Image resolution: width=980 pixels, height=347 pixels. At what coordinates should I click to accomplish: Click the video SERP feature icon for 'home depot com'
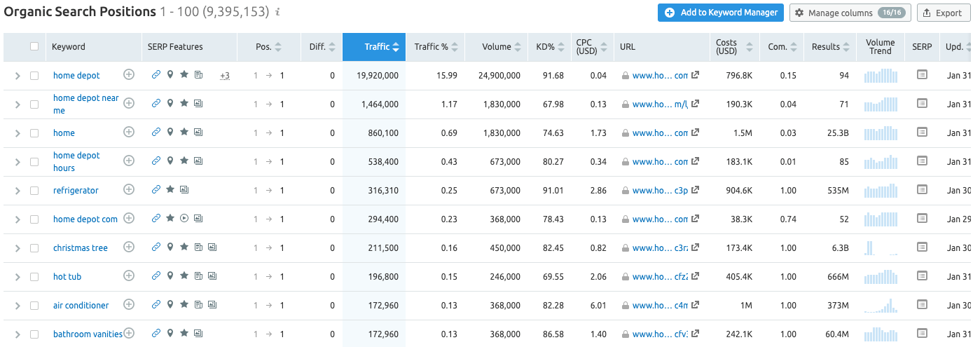click(x=184, y=219)
